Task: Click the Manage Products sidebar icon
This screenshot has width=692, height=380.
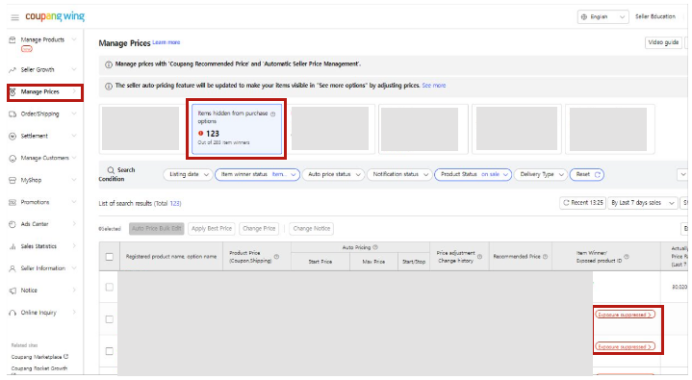Action: coord(12,40)
